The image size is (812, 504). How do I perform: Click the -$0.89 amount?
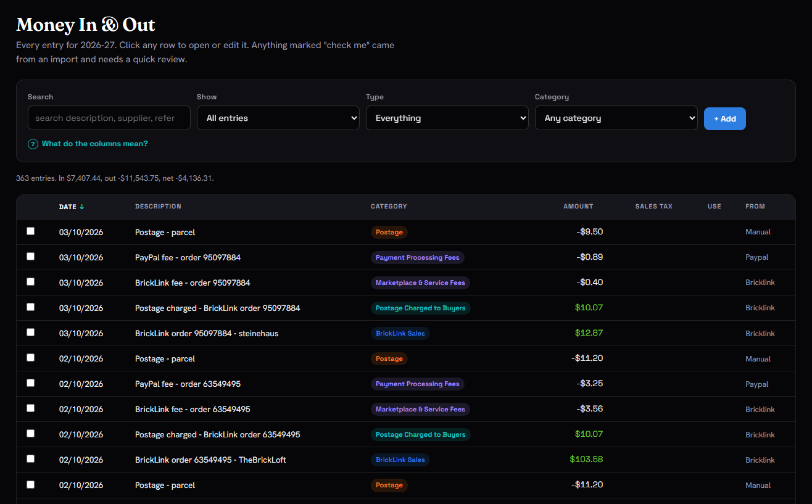click(x=590, y=257)
